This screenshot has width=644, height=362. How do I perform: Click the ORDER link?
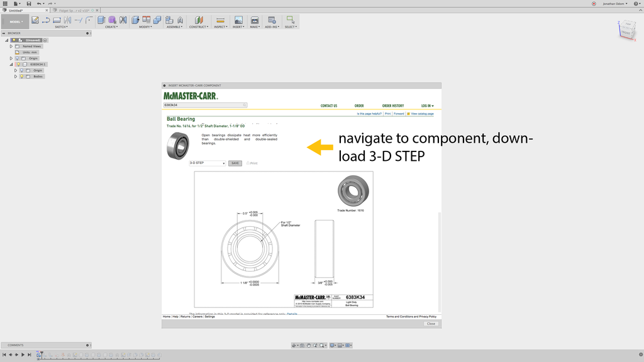point(359,106)
